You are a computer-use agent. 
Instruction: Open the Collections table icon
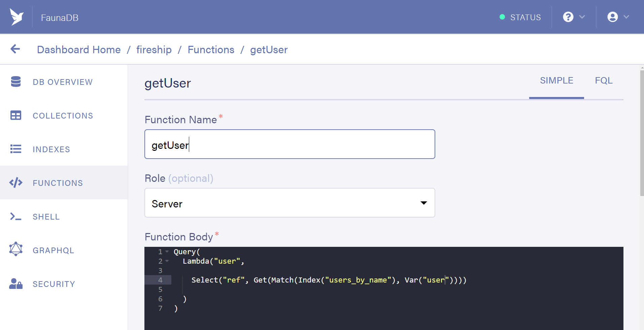16,115
